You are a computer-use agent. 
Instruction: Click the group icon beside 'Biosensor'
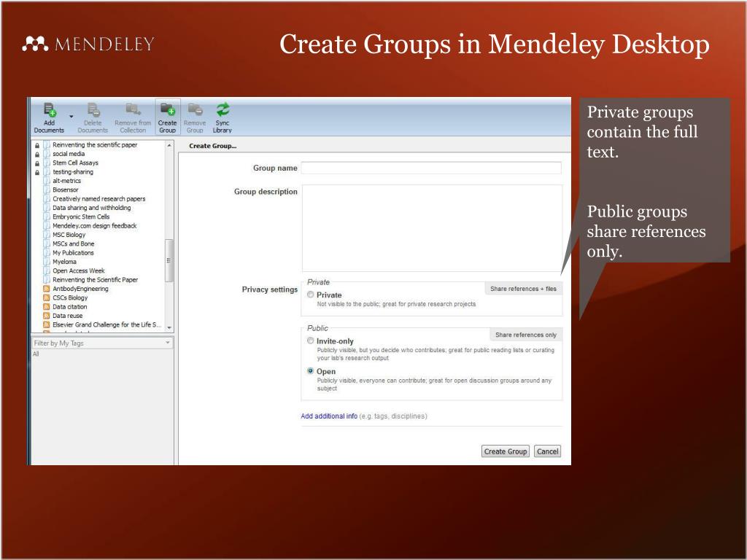(47, 190)
